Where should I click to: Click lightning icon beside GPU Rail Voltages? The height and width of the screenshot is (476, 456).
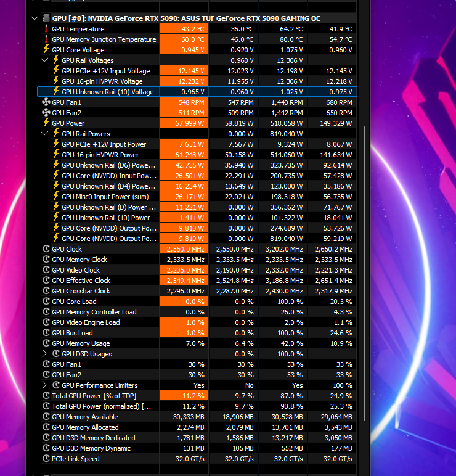pos(56,60)
